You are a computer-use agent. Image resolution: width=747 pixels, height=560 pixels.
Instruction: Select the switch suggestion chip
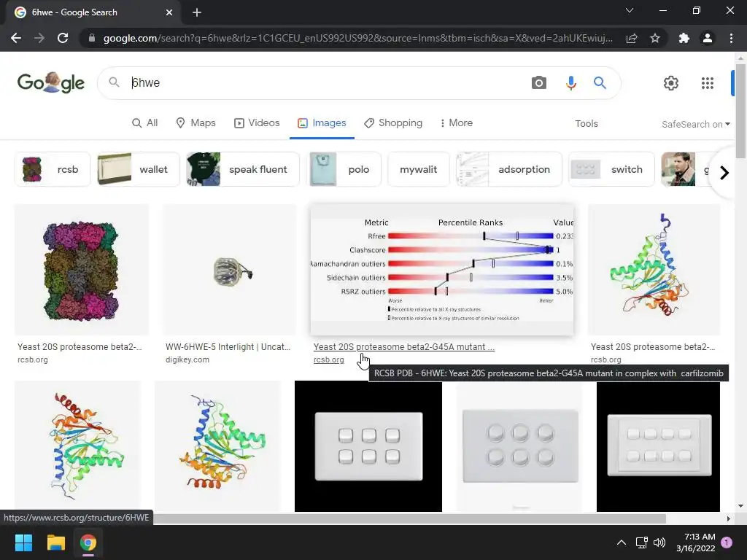[611, 169]
